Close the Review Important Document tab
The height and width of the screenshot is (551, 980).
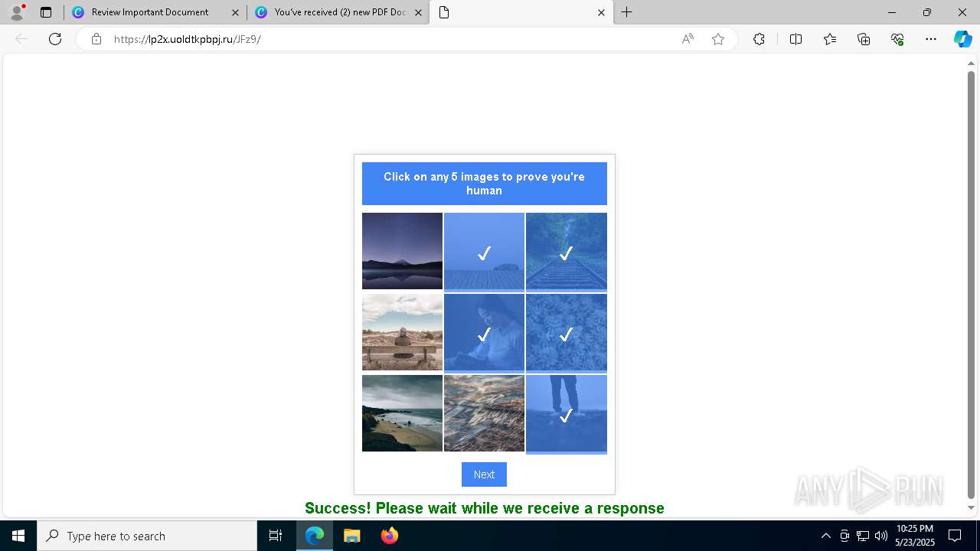click(x=235, y=12)
